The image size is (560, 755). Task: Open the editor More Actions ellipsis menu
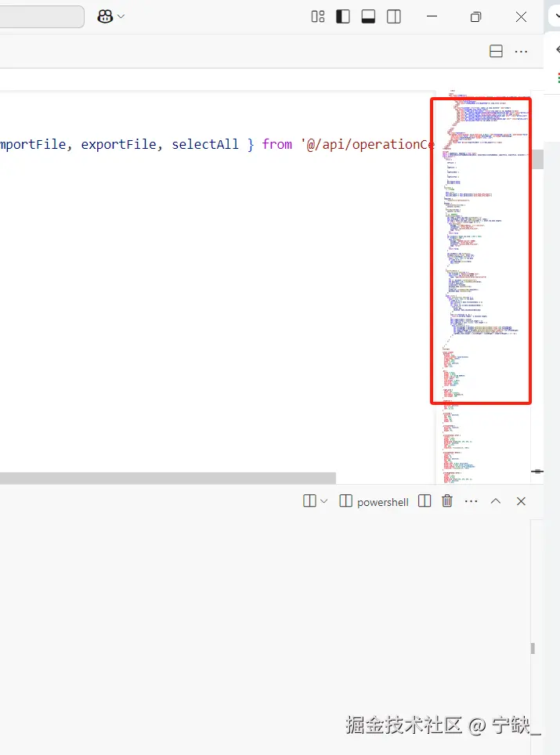click(x=521, y=51)
